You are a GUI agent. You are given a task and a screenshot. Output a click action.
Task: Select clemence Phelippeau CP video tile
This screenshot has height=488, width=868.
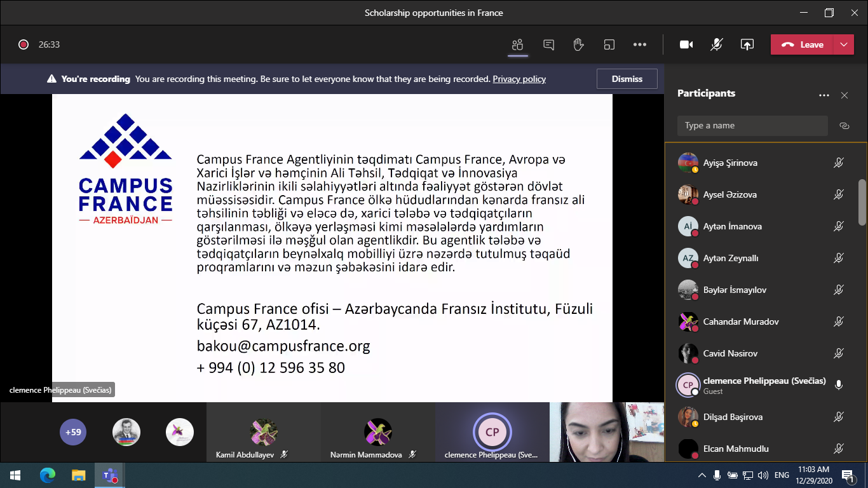[492, 432]
